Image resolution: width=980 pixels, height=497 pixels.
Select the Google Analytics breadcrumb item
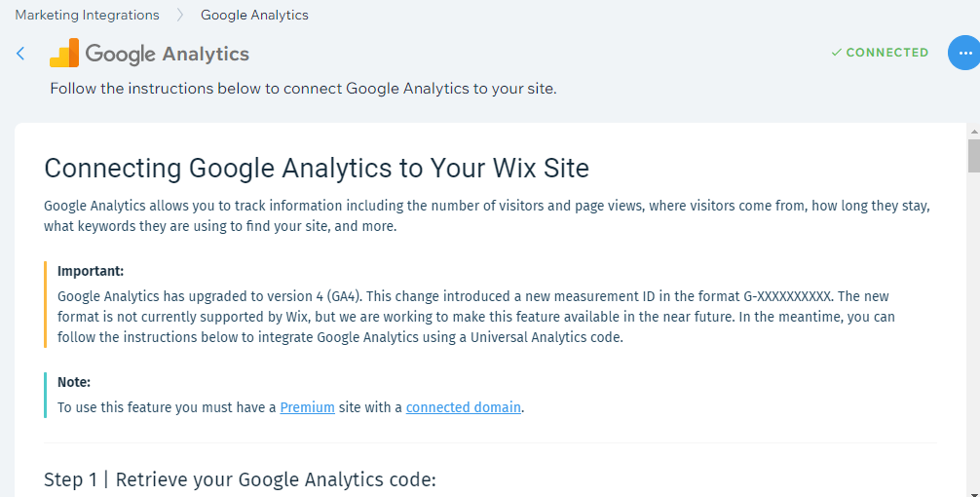[254, 15]
